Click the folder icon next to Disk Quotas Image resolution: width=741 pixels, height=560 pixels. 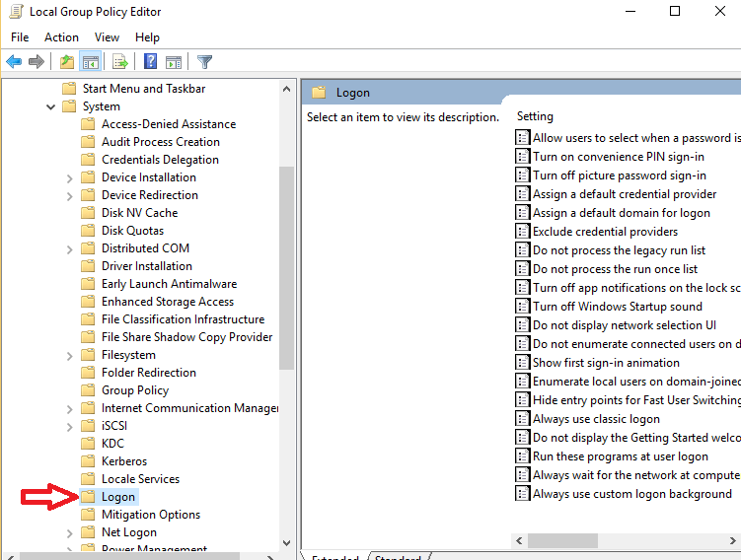point(88,231)
